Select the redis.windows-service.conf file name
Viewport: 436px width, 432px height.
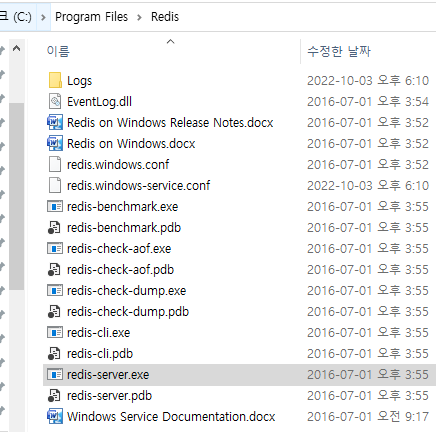(139, 186)
